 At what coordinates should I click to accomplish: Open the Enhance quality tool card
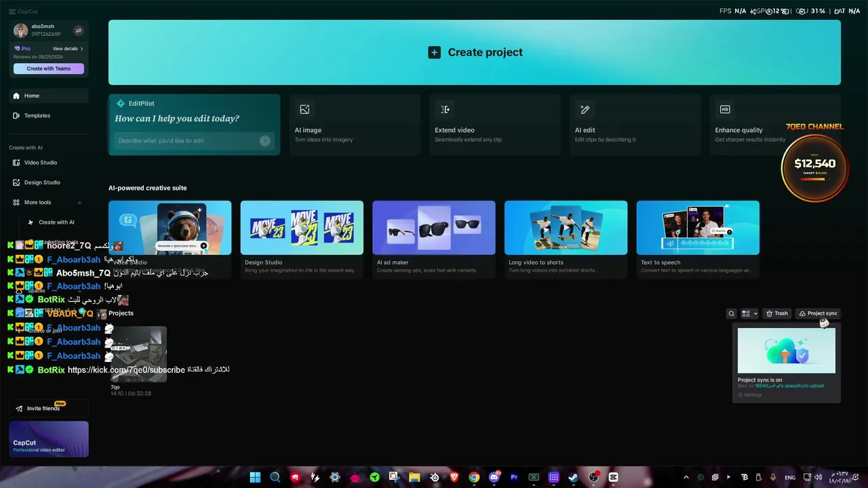775,125
